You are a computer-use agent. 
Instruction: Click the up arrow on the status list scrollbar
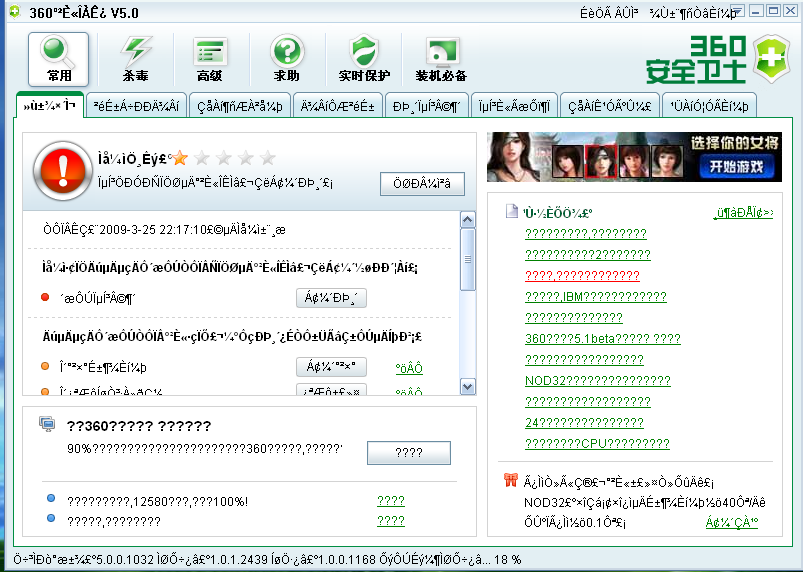click(x=468, y=220)
